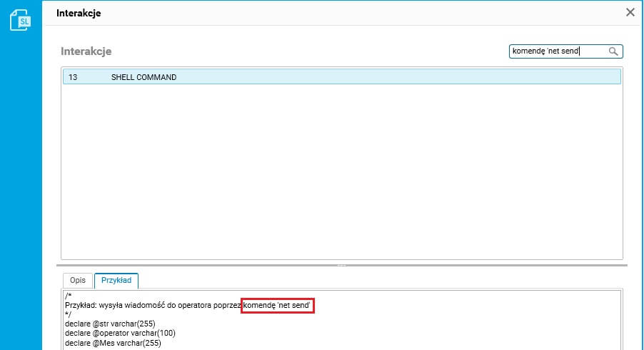Viewport: 644px width, 350px height.
Task: Click the text 'Przykład: wysyła wiadomość do operatora'
Action: (138, 305)
